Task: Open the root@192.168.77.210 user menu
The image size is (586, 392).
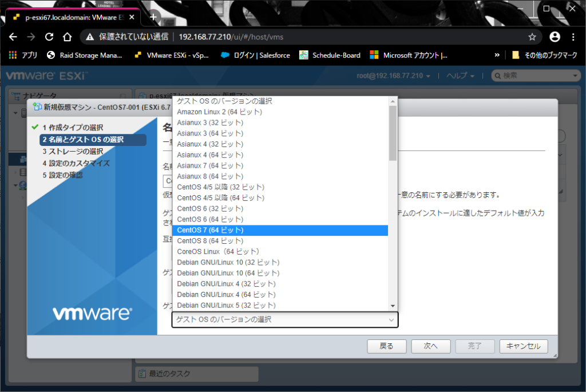Action: coord(393,76)
